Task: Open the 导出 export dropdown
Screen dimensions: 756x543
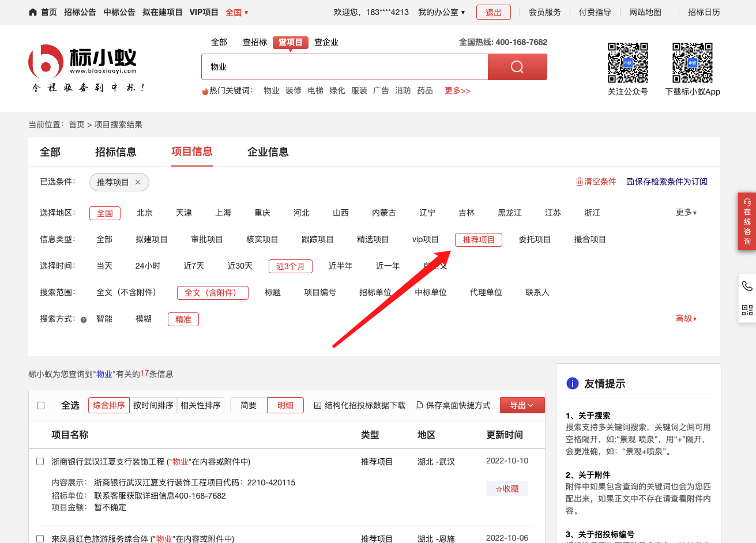Action: coord(522,405)
